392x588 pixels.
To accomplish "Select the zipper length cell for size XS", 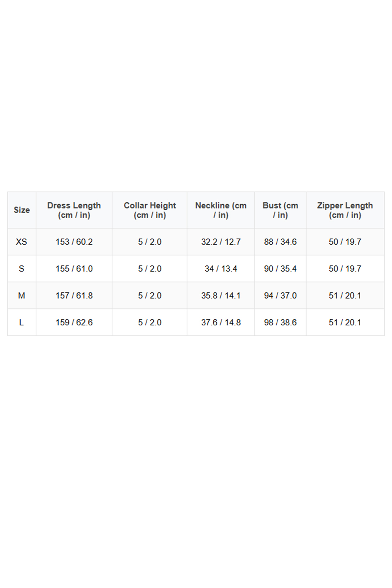I will (x=345, y=242).
